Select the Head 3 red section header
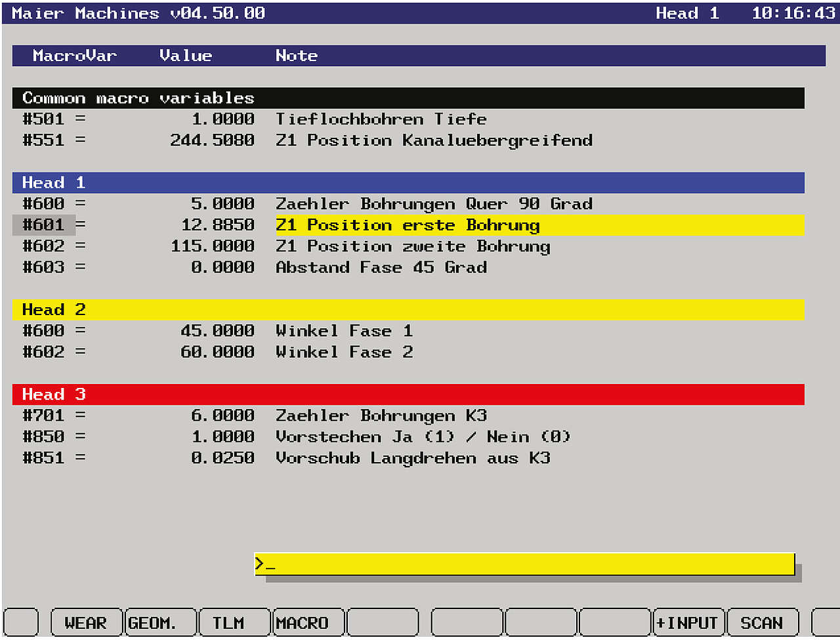The width and height of the screenshot is (840, 640). [407, 394]
